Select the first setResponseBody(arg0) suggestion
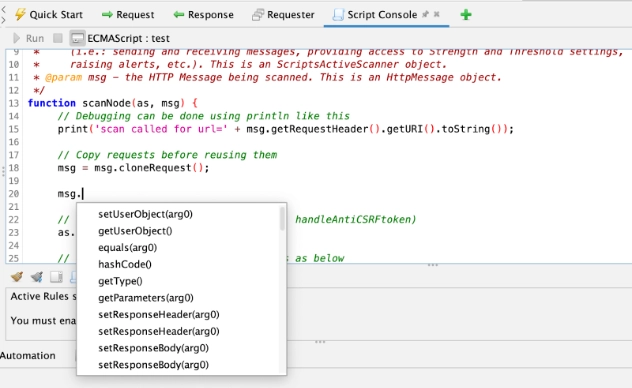Viewport: 632px width, 388px height. pyautogui.click(x=153, y=348)
